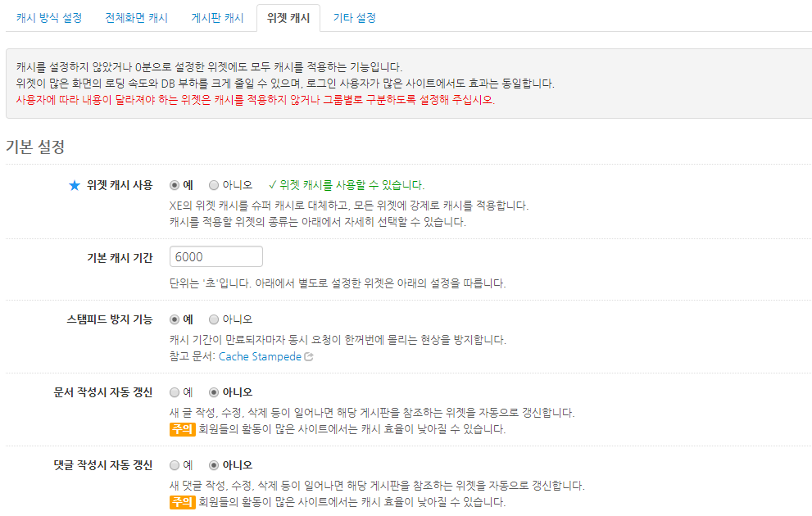The height and width of the screenshot is (516, 812).
Task: Click the blue star icon beside 위젯 캐시 사용
Action: 75,185
